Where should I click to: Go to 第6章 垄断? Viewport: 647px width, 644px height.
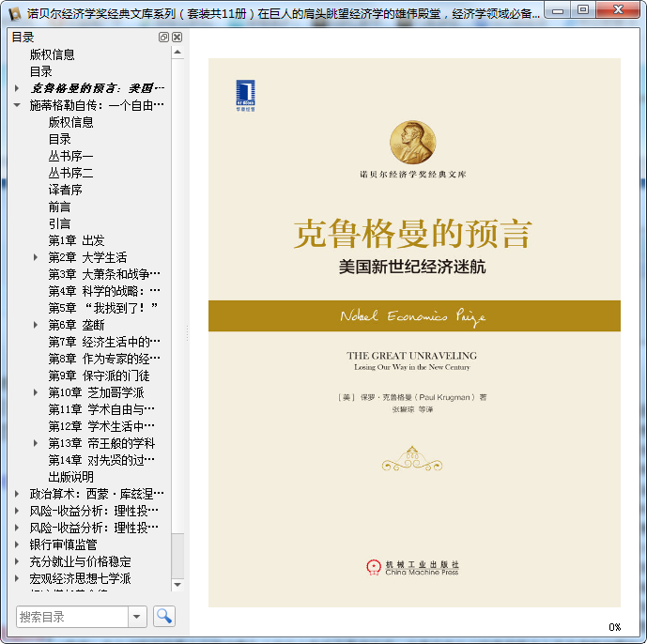(x=76, y=325)
